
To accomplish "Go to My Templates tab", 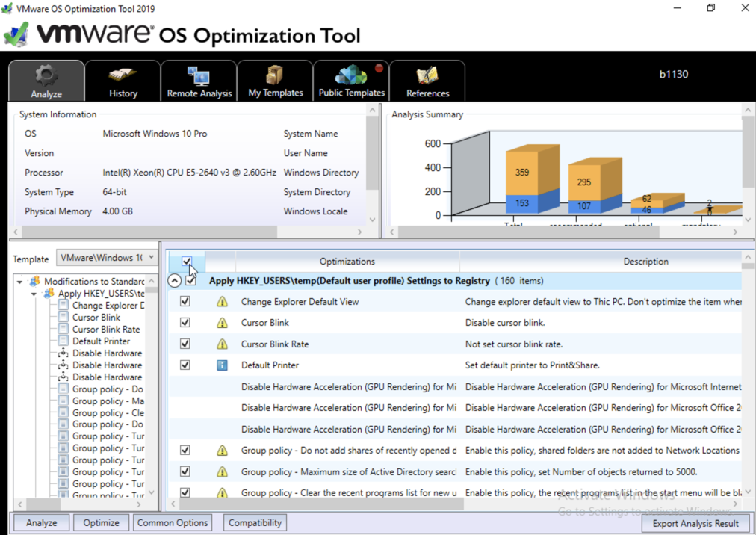I will pyautogui.click(x=276, y=81).
